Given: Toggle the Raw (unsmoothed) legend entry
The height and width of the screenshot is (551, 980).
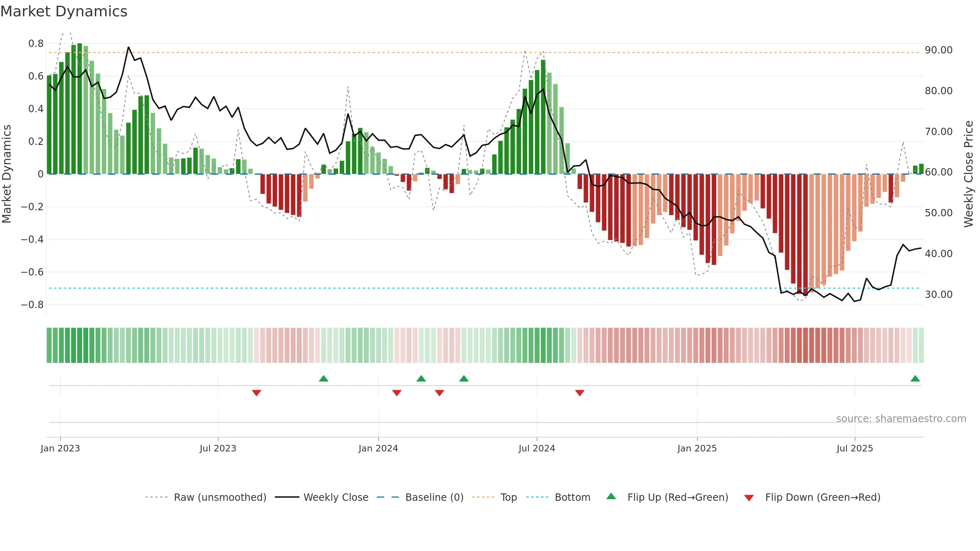Looking at the screenshot, I should (220, 498).
